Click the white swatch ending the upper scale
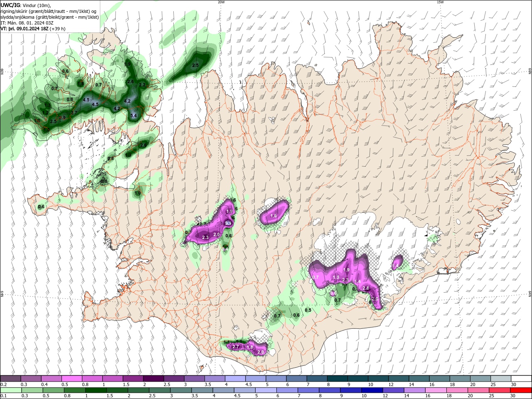This screenshot has width=532, height=399. point(521,378)
